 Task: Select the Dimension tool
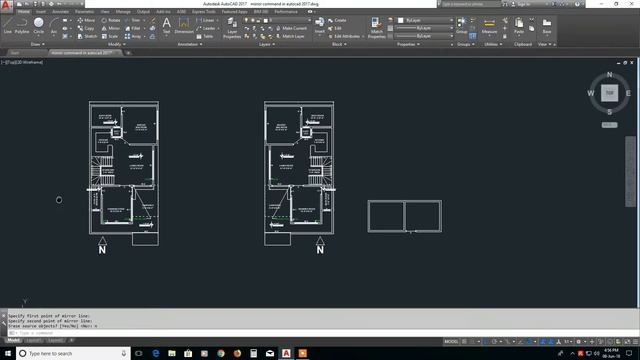(184, 25)
